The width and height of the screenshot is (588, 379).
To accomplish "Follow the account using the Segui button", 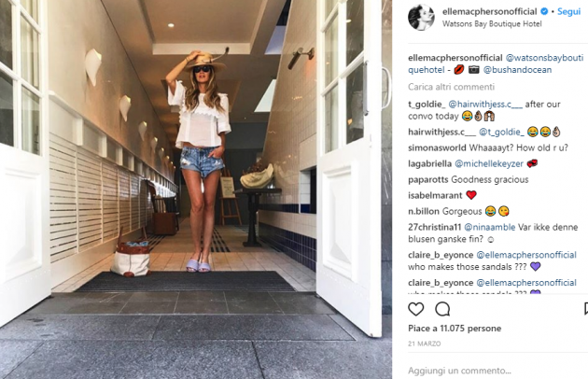I will point(569,11).
